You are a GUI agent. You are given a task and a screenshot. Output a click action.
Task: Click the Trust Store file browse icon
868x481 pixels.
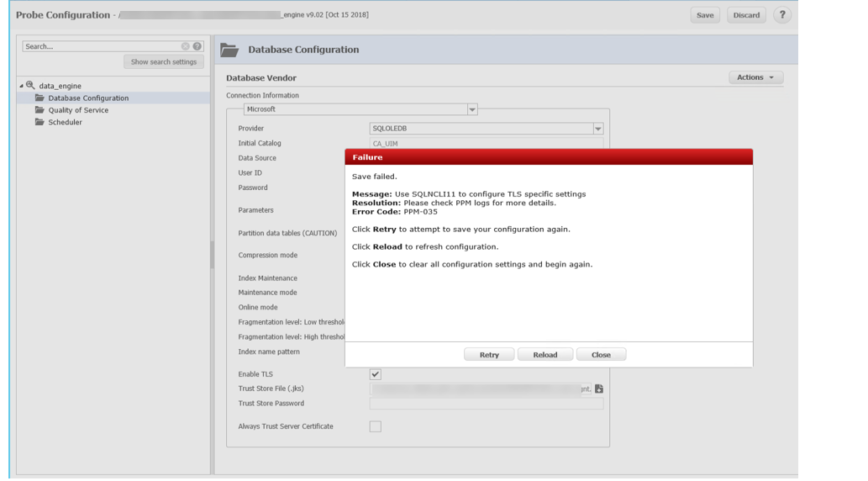[599, 388]
